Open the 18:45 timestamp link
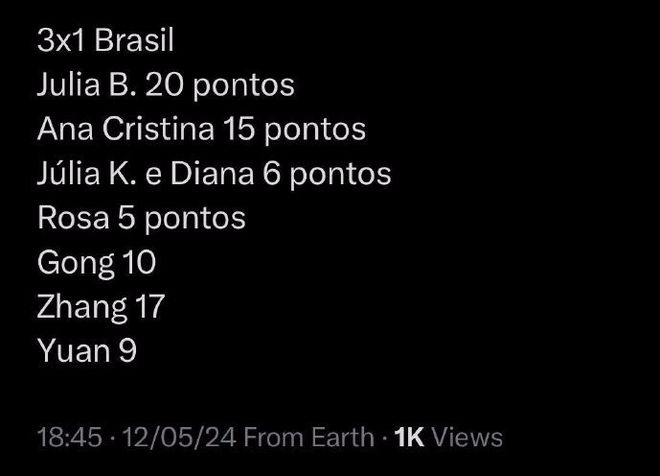The height and width of the screenshot is (476, 660). click(x=69, y=437)
